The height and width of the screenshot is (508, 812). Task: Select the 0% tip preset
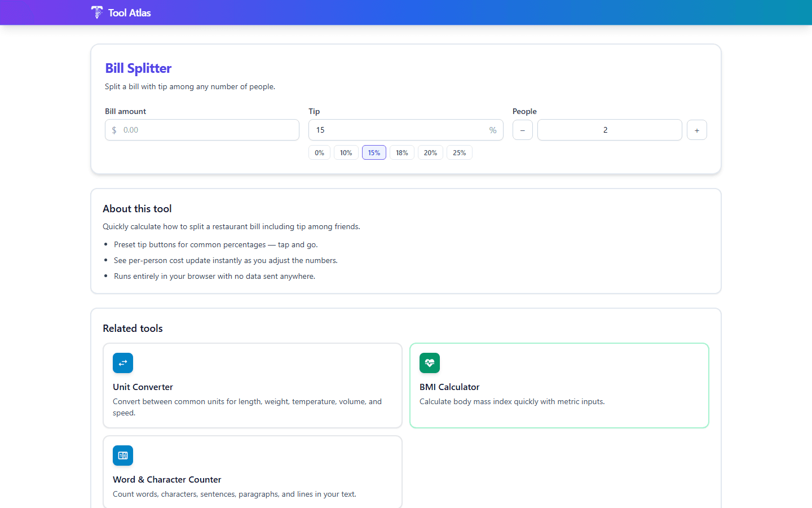319,152
